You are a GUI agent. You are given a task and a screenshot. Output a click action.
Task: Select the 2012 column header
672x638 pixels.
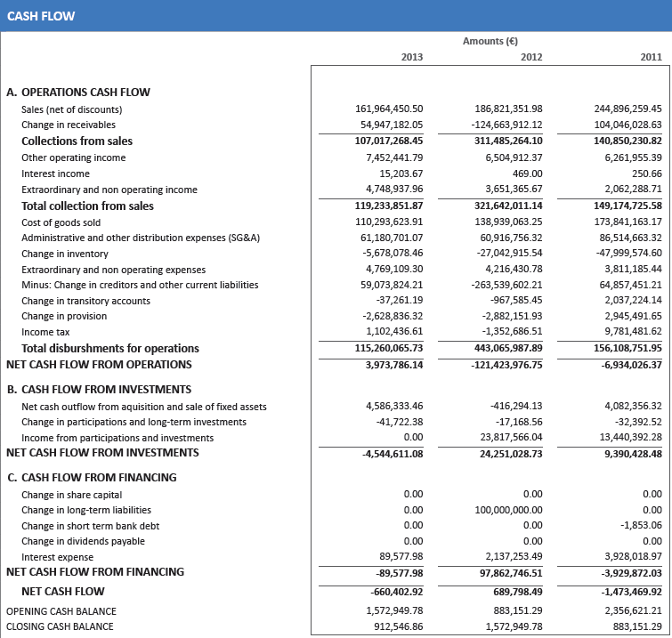tap(531, 57)
